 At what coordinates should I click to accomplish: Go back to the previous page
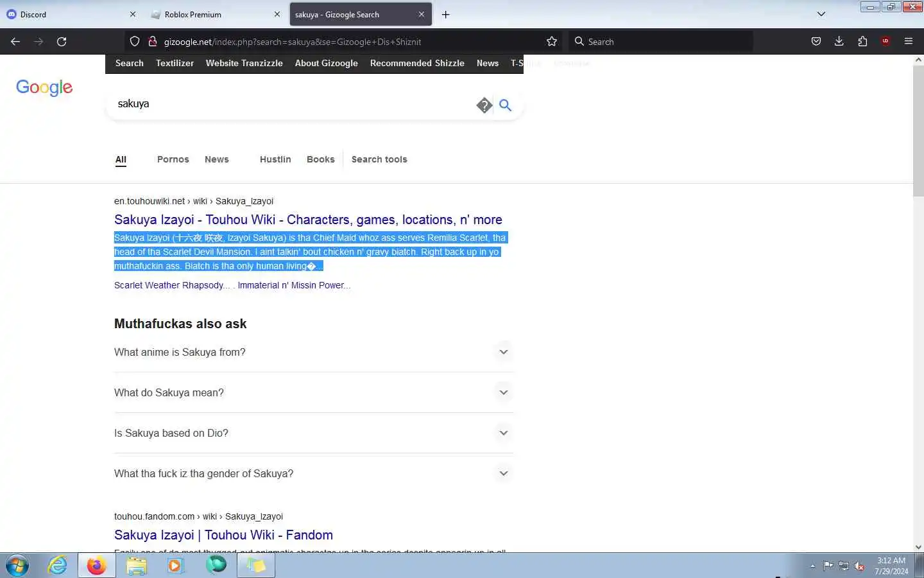click(15, 42)
